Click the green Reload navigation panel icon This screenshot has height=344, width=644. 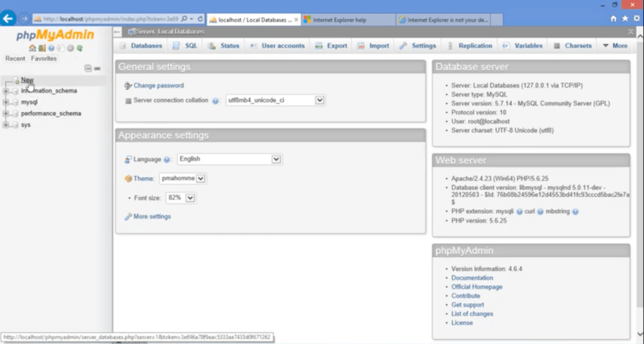point(80,48)
